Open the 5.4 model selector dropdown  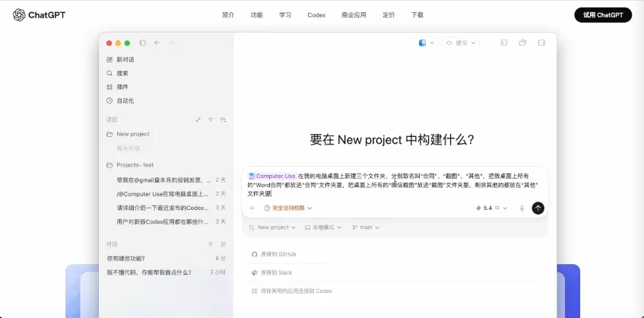tap(491, 208)
